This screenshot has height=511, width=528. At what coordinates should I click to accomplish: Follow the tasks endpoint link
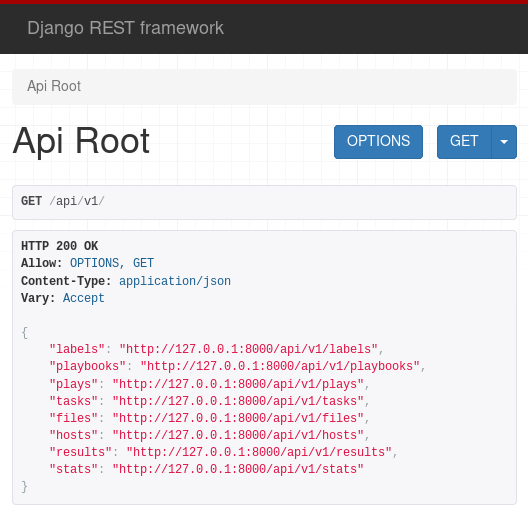coord(238,401)
